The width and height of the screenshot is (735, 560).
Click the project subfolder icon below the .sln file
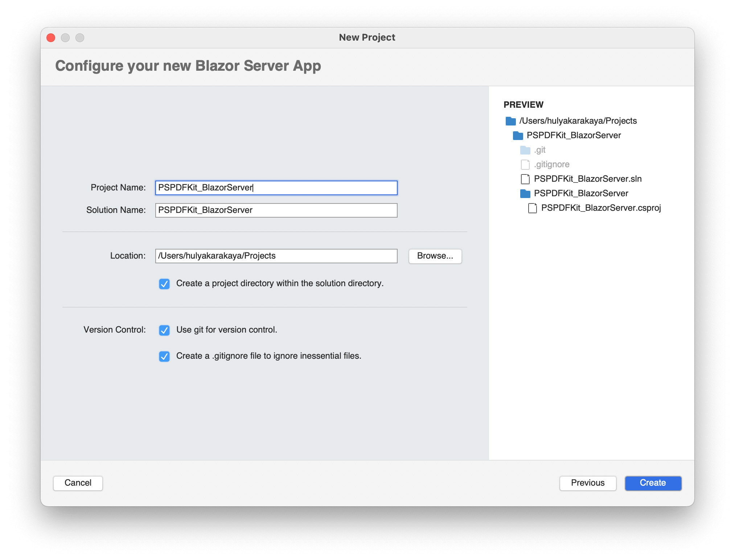(525, 193)
